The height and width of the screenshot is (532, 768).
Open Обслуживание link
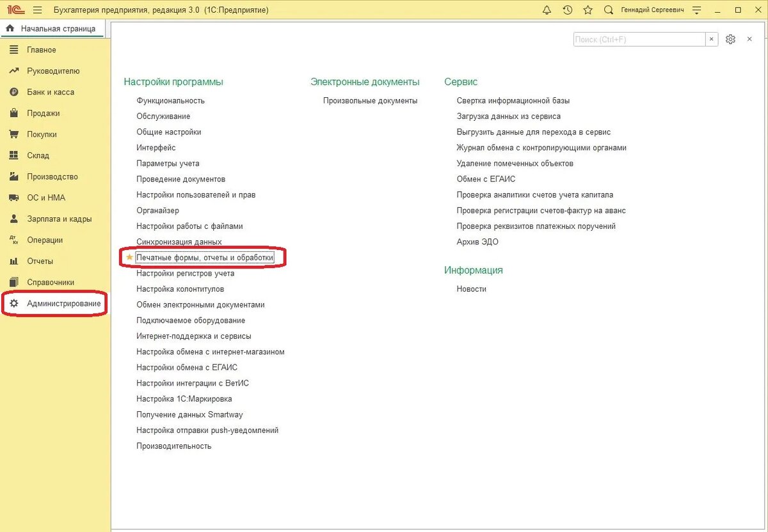click(163, 116)
